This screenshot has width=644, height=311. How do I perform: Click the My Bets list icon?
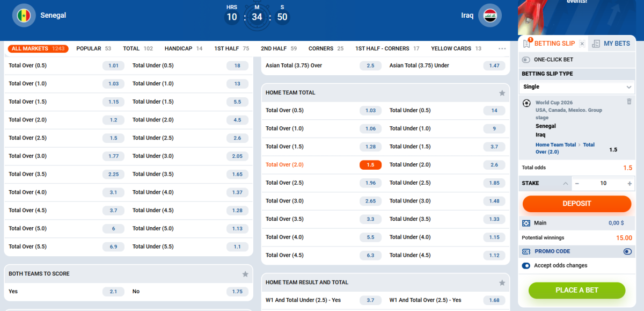tap(596, 44)
